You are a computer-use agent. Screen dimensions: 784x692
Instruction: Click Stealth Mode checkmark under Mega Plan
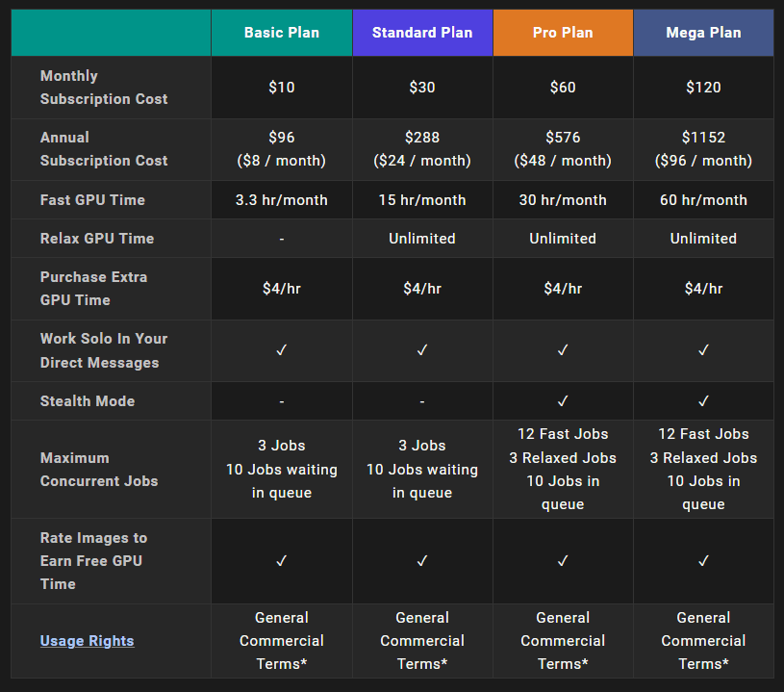(x=703, y=400)
